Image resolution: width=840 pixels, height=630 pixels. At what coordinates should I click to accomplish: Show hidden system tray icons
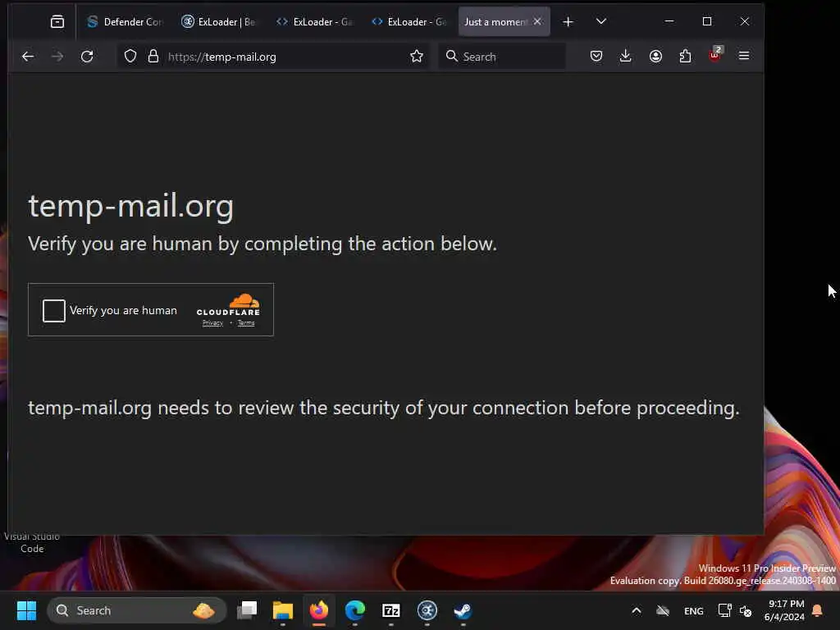(x=637, y=610)
